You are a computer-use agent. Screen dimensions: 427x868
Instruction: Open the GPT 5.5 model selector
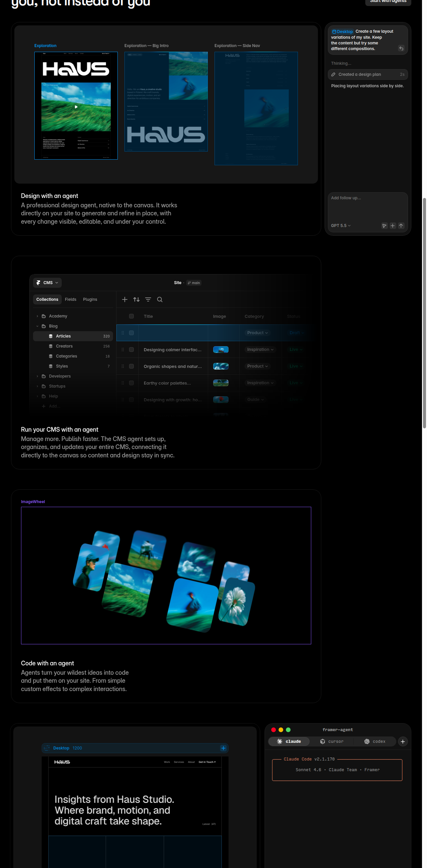click(x=341, y=226)
